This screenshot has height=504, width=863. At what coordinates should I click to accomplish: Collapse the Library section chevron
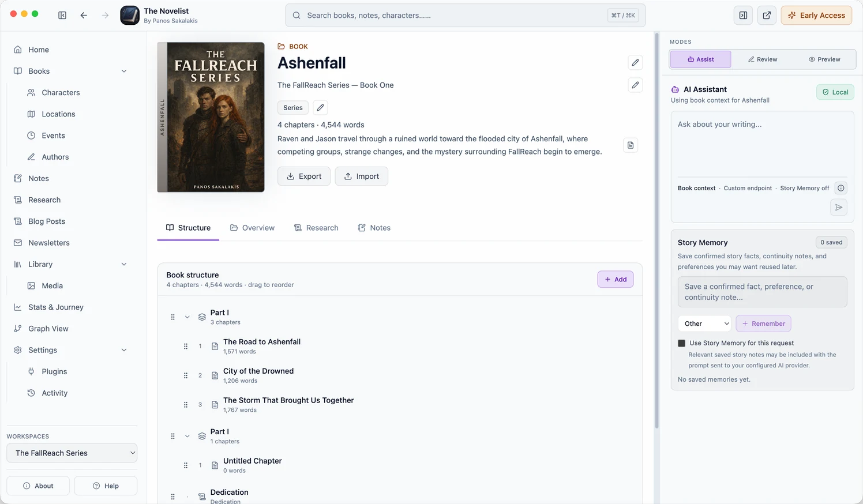coord(124,265)
